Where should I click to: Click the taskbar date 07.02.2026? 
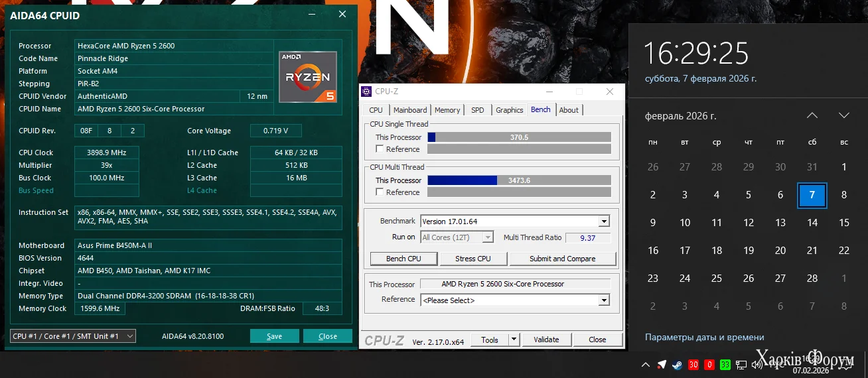pyautogui.click(x=811, y=370)
